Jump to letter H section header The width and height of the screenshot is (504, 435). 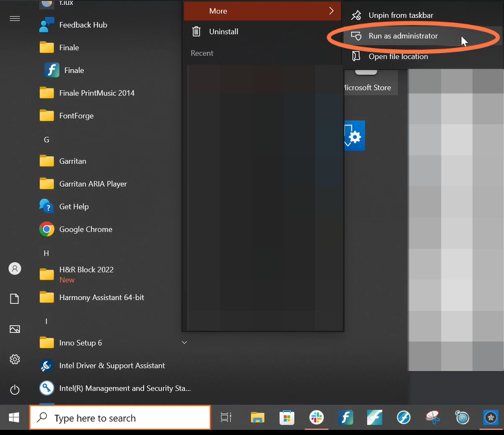[x=46, y=253]
